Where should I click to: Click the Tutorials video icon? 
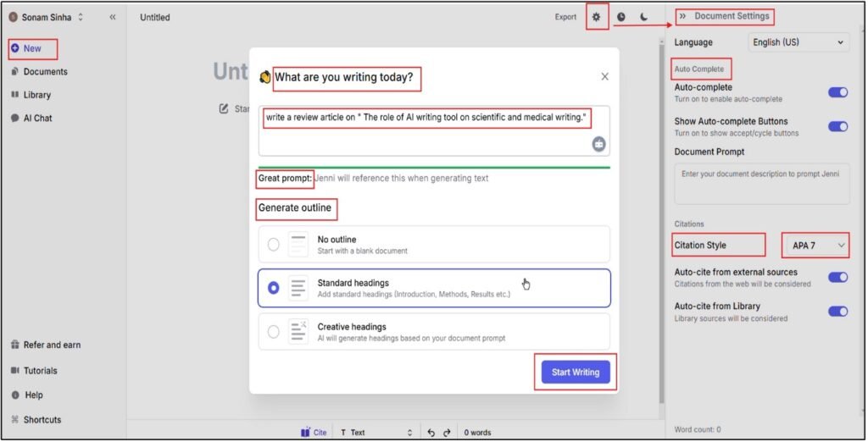[15, 370]
